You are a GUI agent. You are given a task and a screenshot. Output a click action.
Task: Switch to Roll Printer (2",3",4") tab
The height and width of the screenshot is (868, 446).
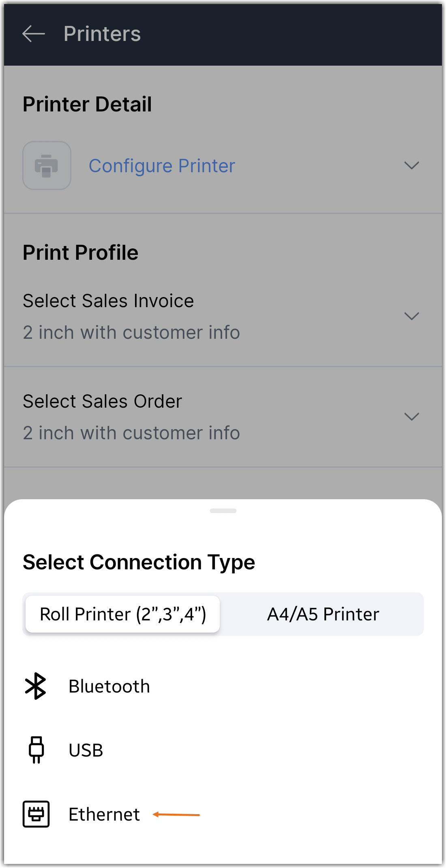[x=122, y=614]
